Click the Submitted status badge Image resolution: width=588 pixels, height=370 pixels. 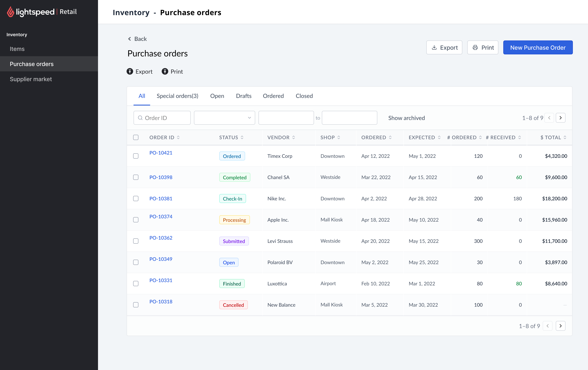(x=234, y=241)
